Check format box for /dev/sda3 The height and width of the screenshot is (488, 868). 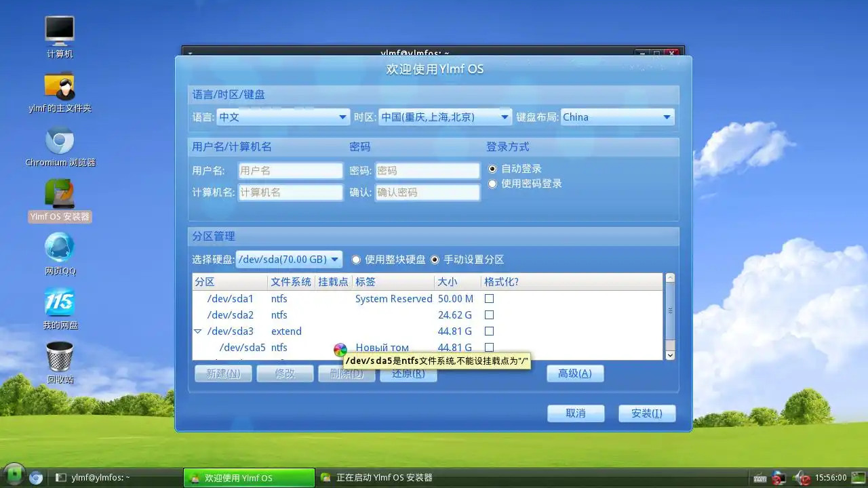coord(489,331)
